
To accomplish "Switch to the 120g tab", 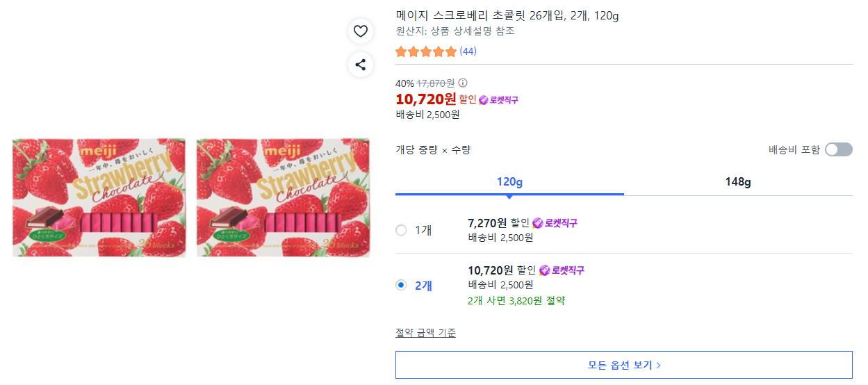I will (x=509, y=182).
